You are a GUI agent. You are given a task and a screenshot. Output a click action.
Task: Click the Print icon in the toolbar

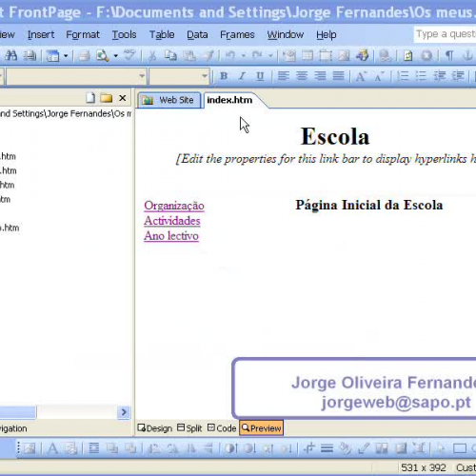pyautogui.click(x=85, y=56)
